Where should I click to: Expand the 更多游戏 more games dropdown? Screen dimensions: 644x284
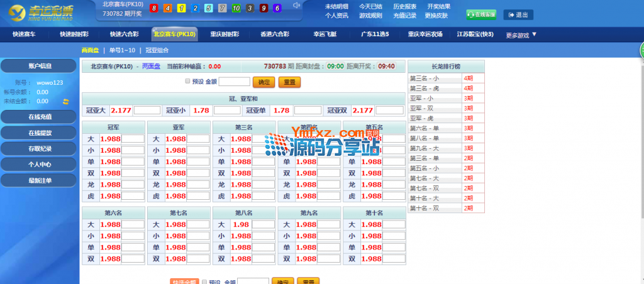[x=521, y=35]
